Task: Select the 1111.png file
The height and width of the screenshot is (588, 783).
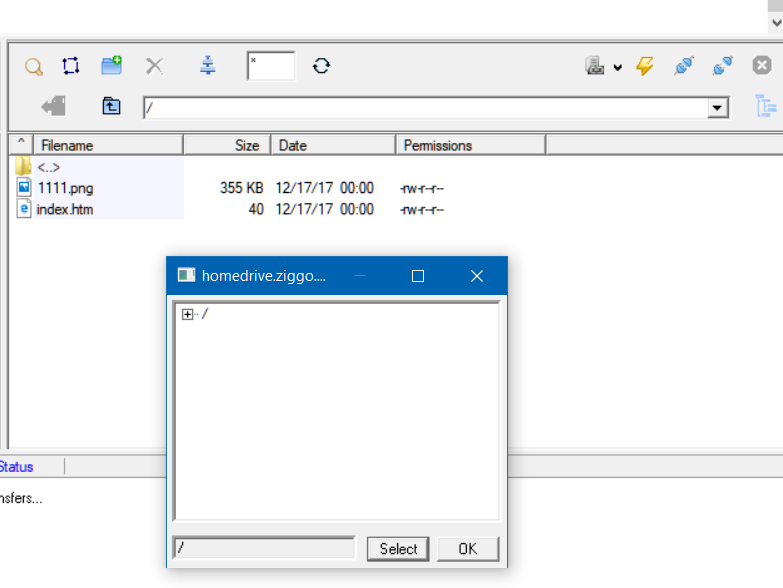Action: tap(66, 187)
